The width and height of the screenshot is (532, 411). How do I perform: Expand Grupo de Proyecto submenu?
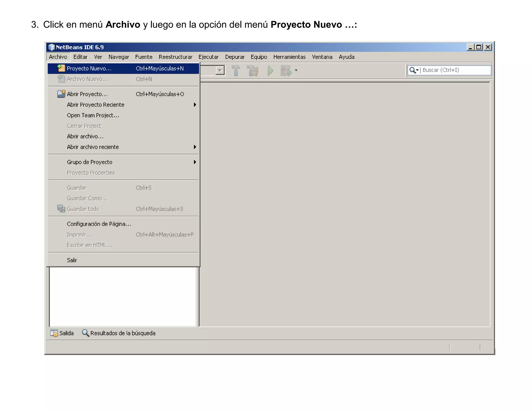point(90,162)
